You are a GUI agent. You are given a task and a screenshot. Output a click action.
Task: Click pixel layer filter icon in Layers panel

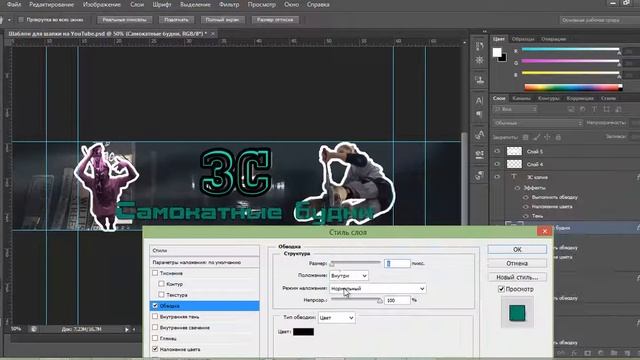coord(571,109)
